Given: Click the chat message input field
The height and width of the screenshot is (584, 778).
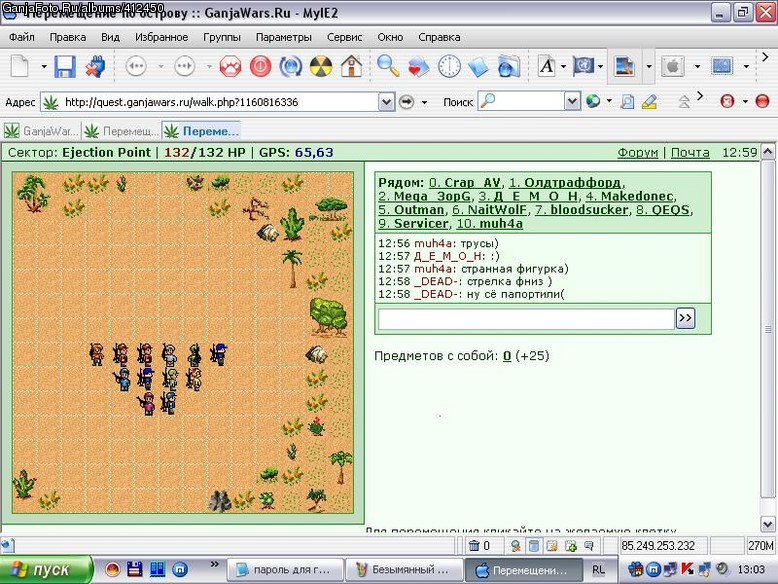Looking at the screenshot, I should tap(526, 319).
